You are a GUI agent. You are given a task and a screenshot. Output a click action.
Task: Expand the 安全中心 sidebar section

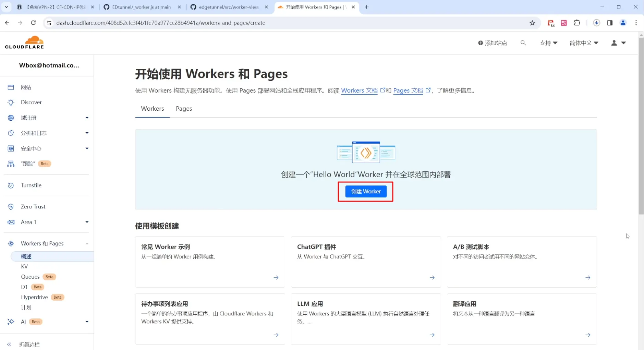click(x=87, y=148)
